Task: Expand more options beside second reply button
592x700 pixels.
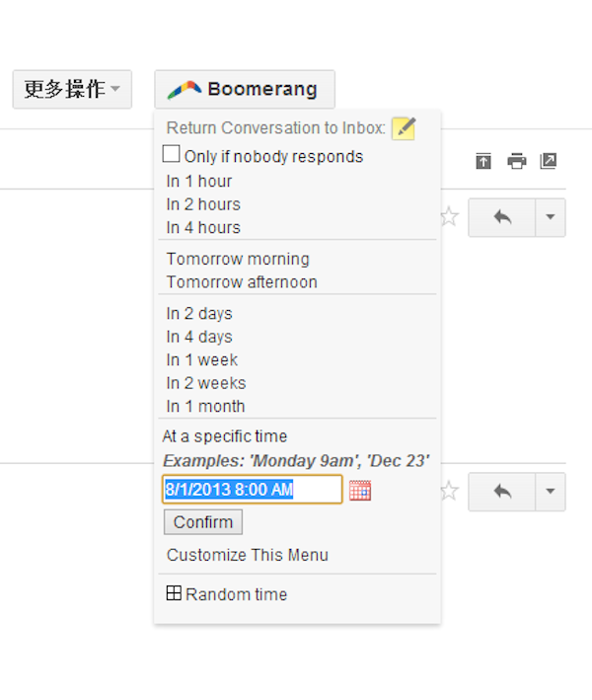Action: pos(550,491)
